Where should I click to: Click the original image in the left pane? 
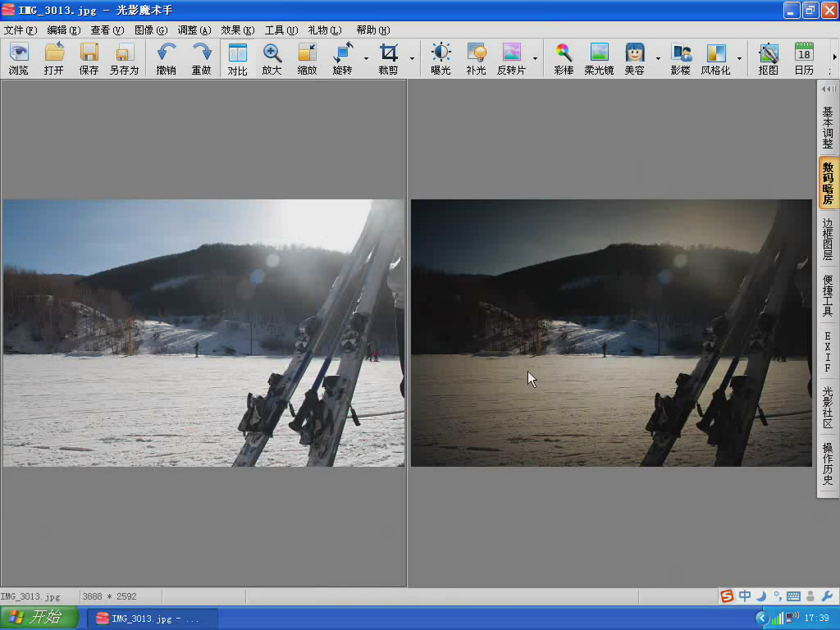(203, 333)
